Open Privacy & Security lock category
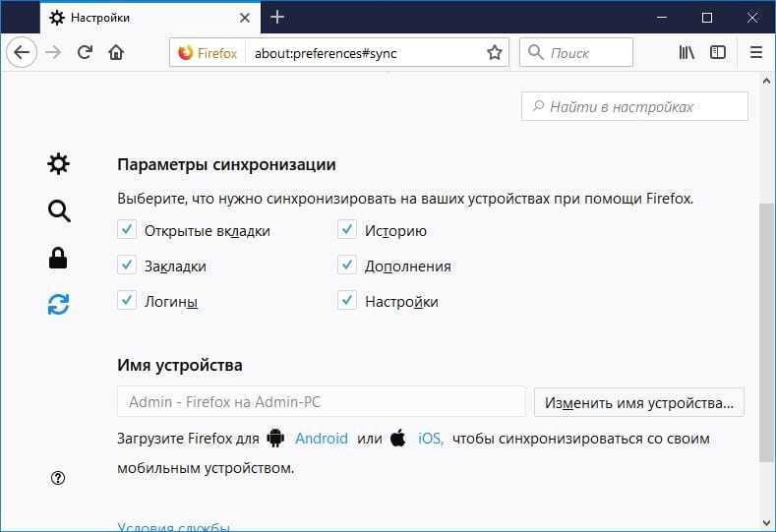Viewport: 776px width, 532px height. (58, 258)
